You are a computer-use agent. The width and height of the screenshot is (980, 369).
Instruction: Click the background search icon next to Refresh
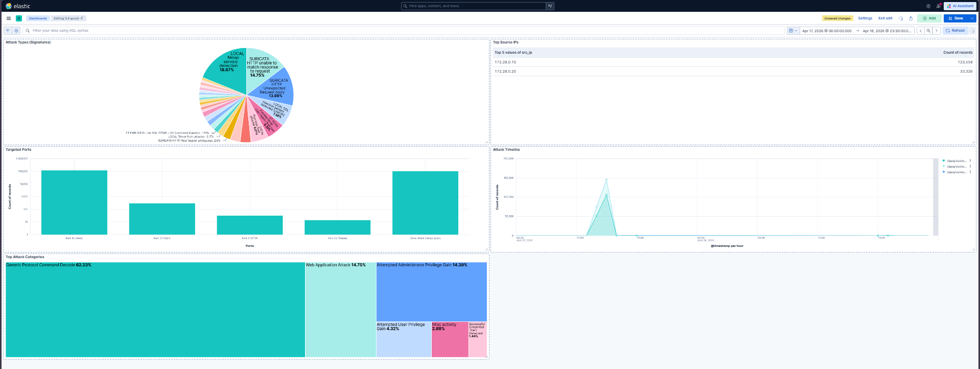pos(972,31)
